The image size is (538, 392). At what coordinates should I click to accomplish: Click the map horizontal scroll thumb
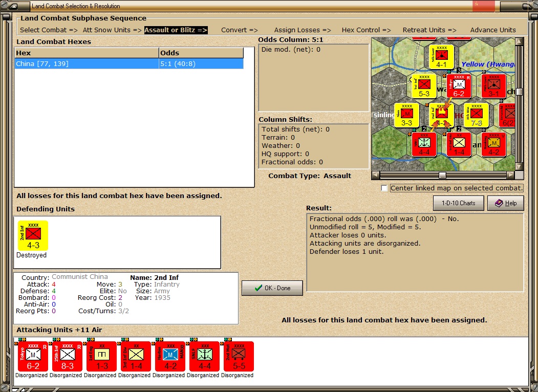(x=443, y=175)
